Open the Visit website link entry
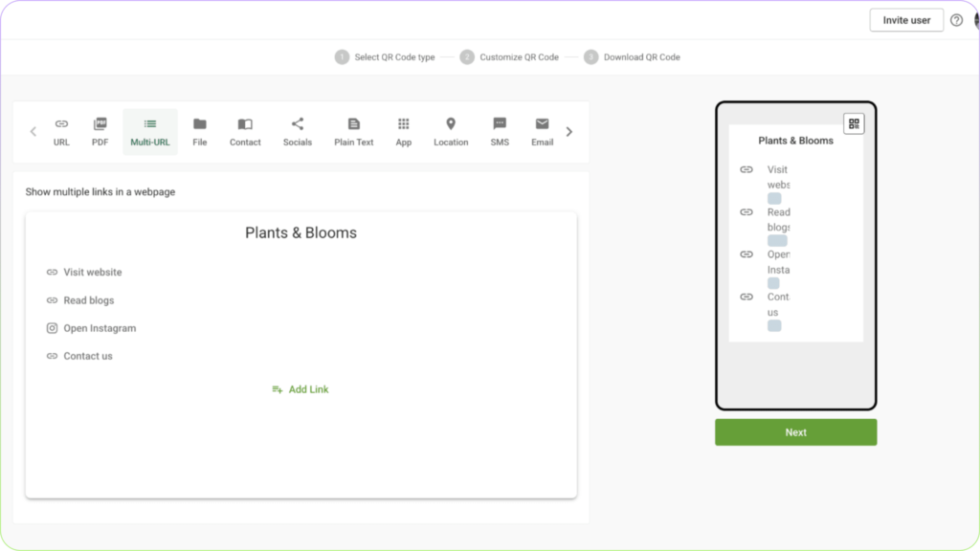 point(92,272)
